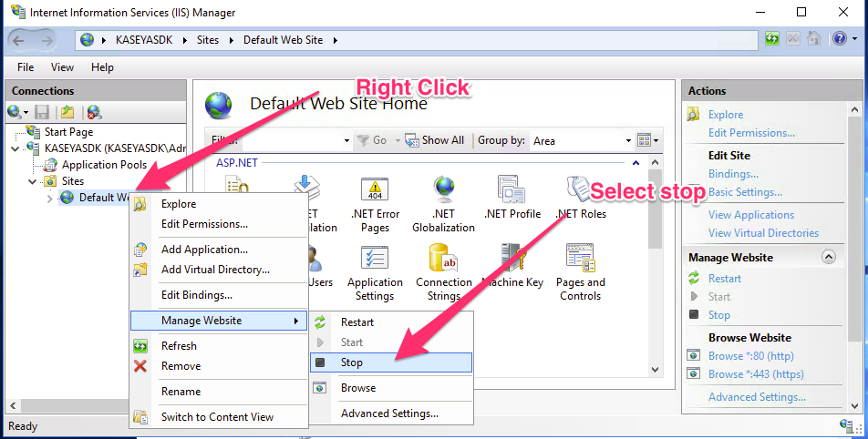Open the Help question mark icon

point(840,38)
